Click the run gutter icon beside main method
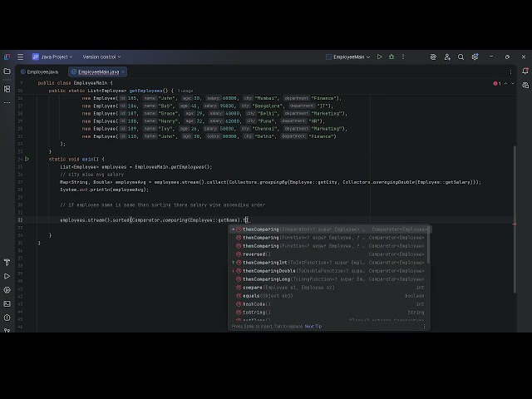This screenshot has height=399, width=532. (27, 159)
